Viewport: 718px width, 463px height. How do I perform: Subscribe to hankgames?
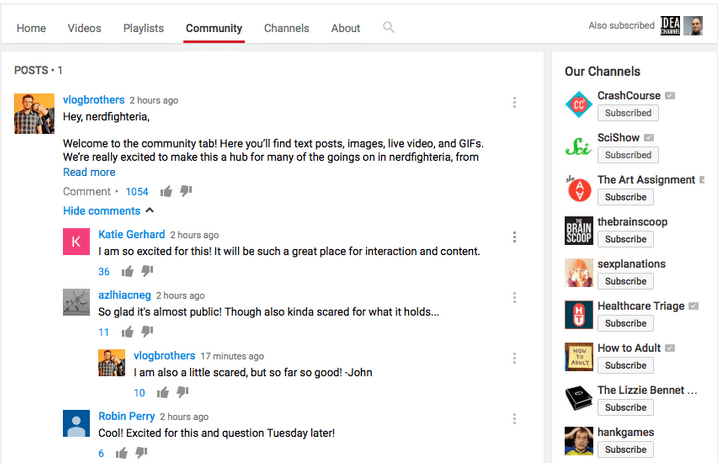point(626,450)
